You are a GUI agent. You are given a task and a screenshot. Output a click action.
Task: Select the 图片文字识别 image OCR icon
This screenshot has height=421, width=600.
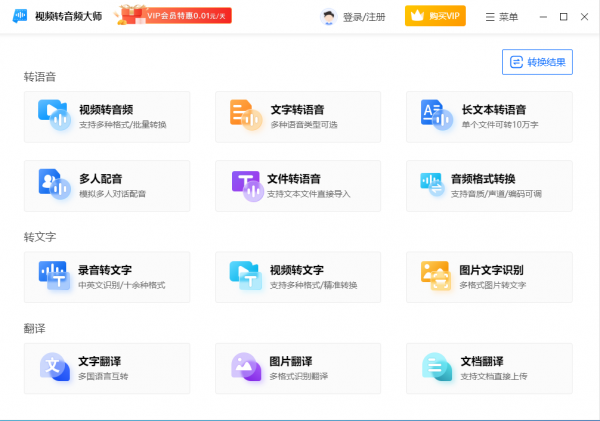click(436, 277)
